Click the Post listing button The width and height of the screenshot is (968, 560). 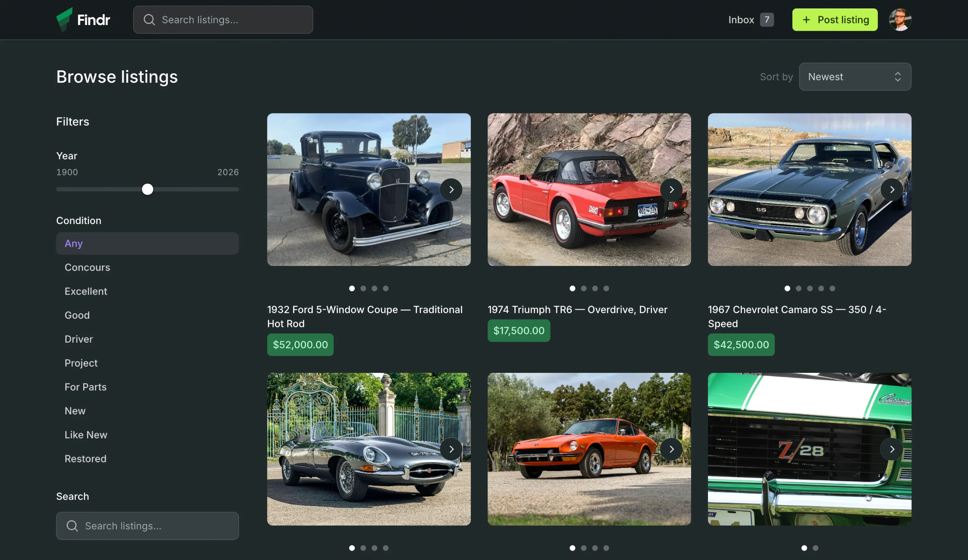point(835,20)
